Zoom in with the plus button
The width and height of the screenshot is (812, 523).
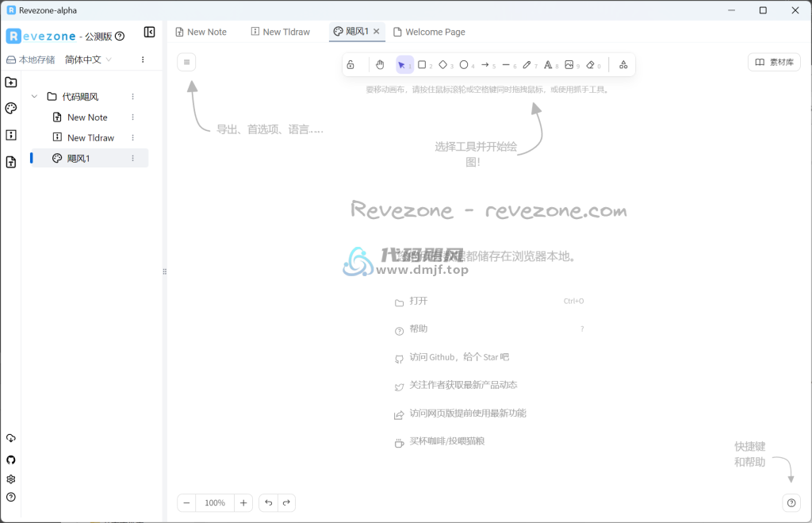point(243,503)
